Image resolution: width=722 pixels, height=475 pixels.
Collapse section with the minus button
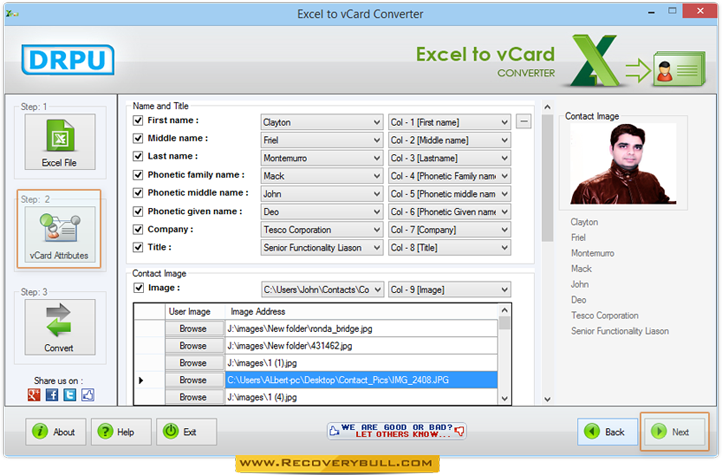pos(524,122)
